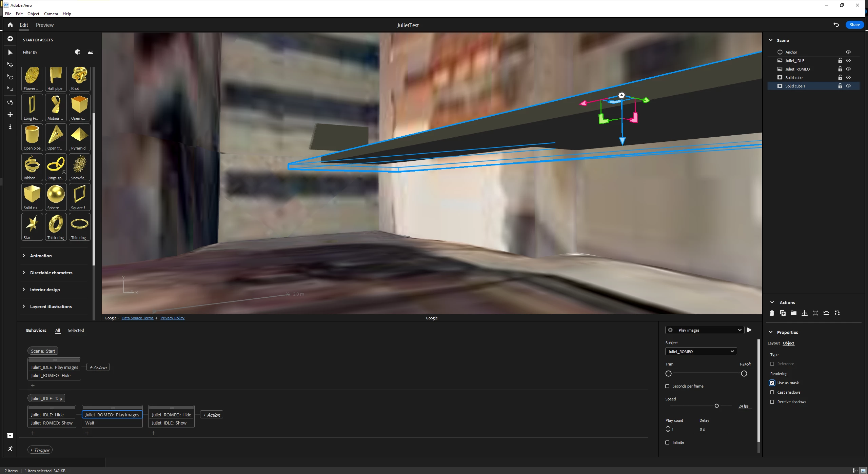The height and width of the screenshot is (474, 868).
Task: Open the Camera menu
Action: click(51, 14)
